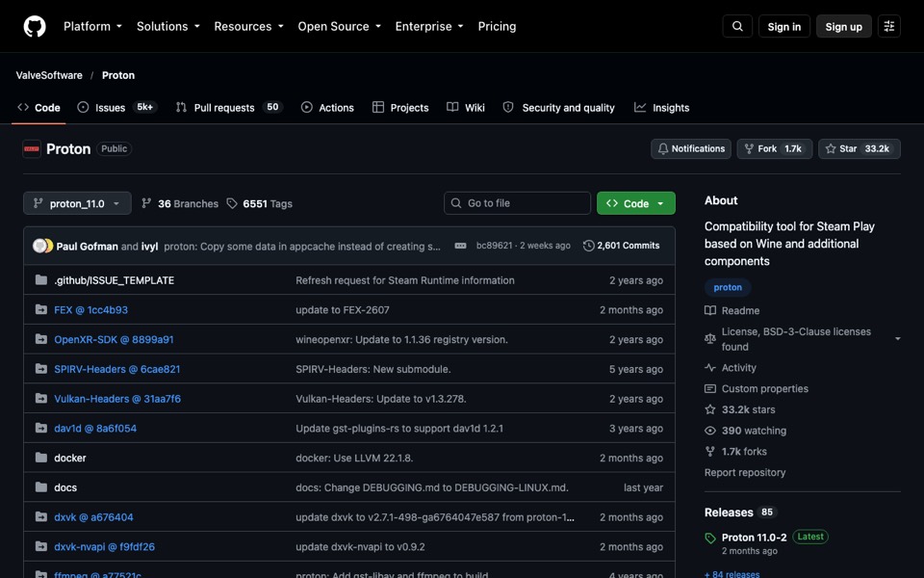Select the Wiki tab

click(466, 107)
